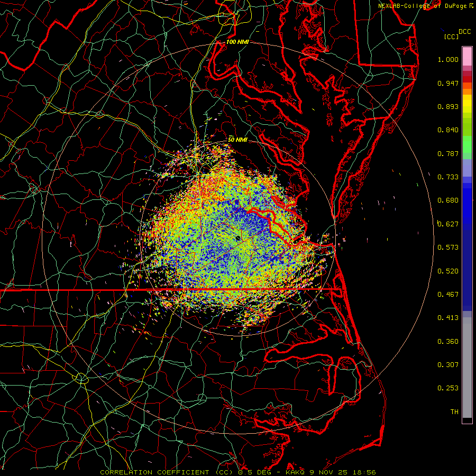Click the [CC] legend unit label
476x476 pixels.
(451, 36)
